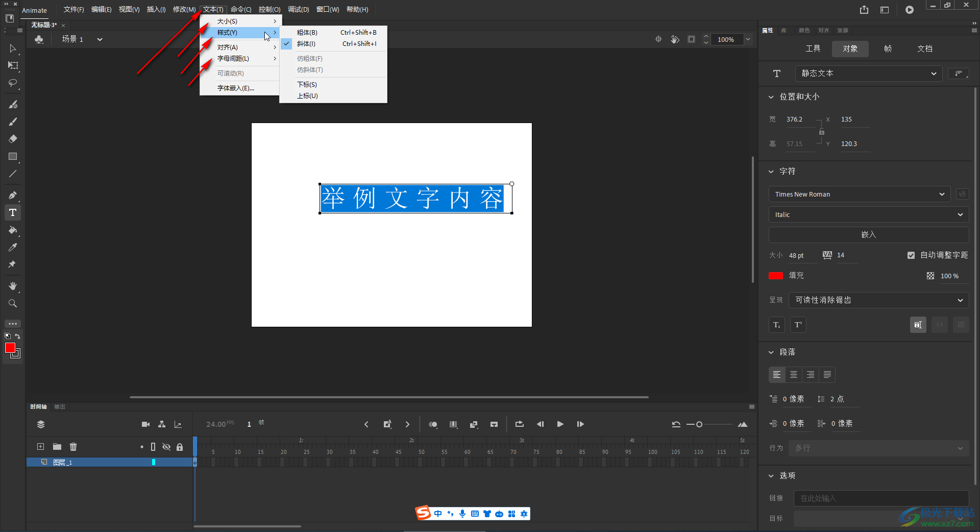Create a new layer folder
Screen dimensions: 980x532
click(x=57, y=447)
